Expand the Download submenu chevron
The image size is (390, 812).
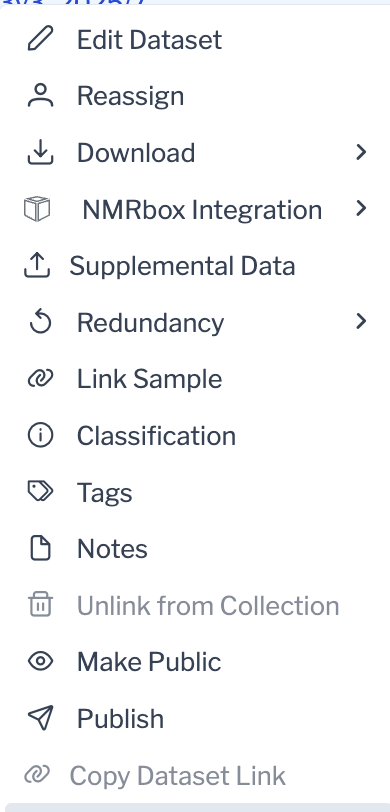[361, 152]
